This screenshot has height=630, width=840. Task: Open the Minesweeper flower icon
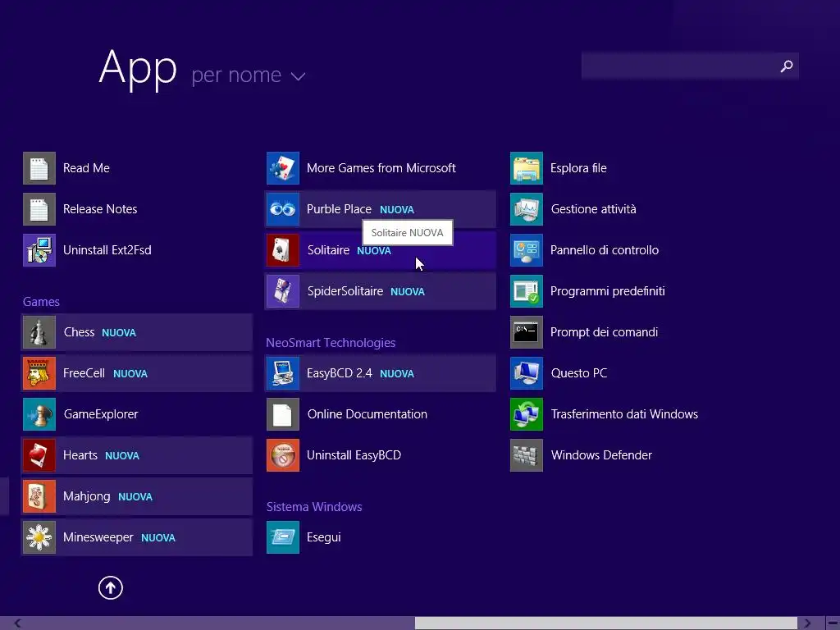pyautogui.click(x=39, y=537)
